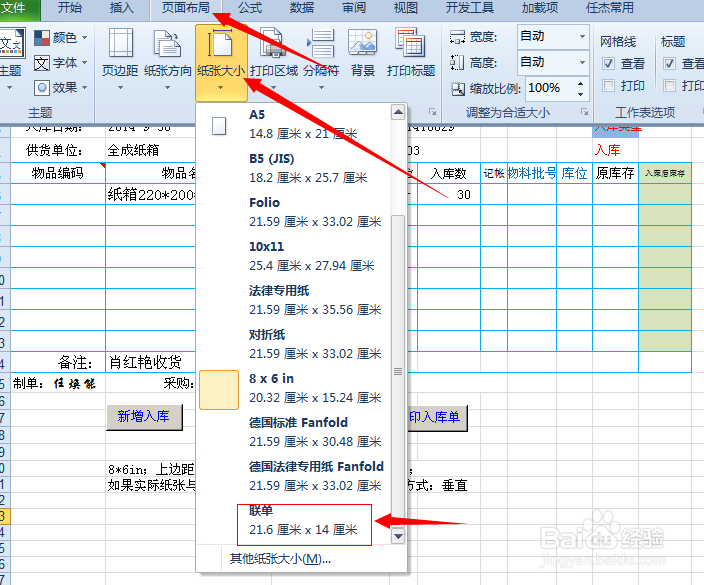Open the Colors (颜色) theme icon
The image size is (704, 585).
[42, 38]
